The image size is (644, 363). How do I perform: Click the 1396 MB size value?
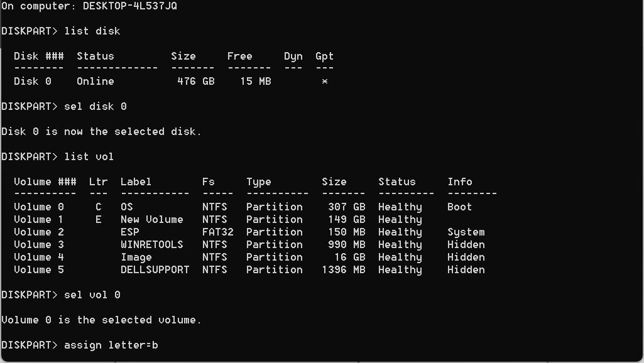[343, 270]
